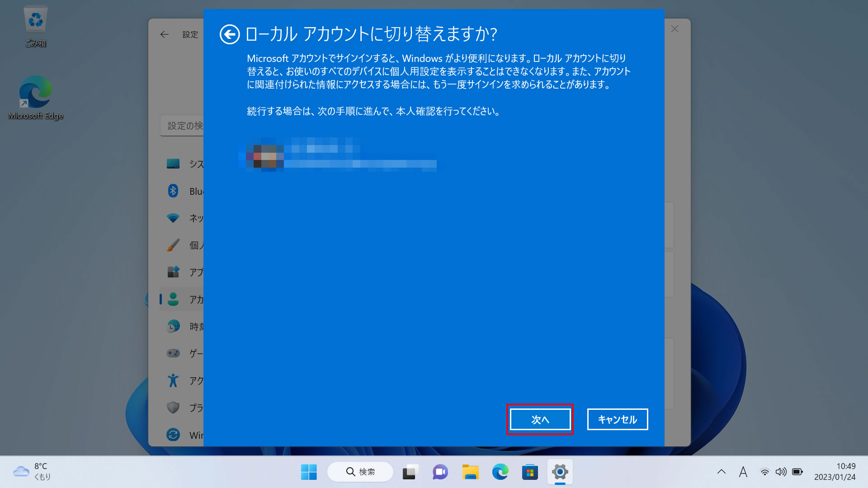Click the 設定 title in Settings window
868x488 pixels.
coord(190,34)
